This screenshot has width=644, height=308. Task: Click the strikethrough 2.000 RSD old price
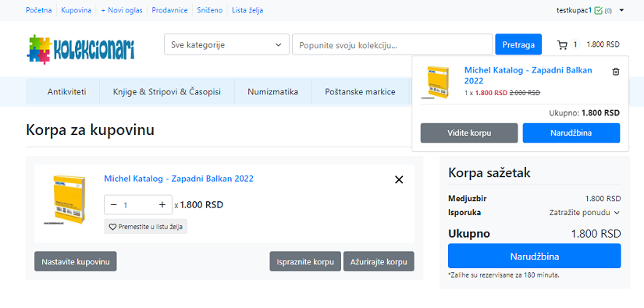525,93
